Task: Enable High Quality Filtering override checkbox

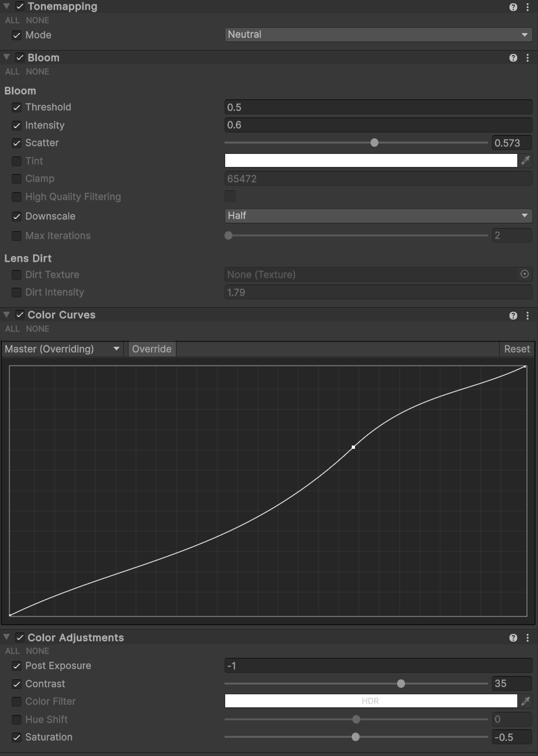Action: pyautogui.click(x=16, y=197)
